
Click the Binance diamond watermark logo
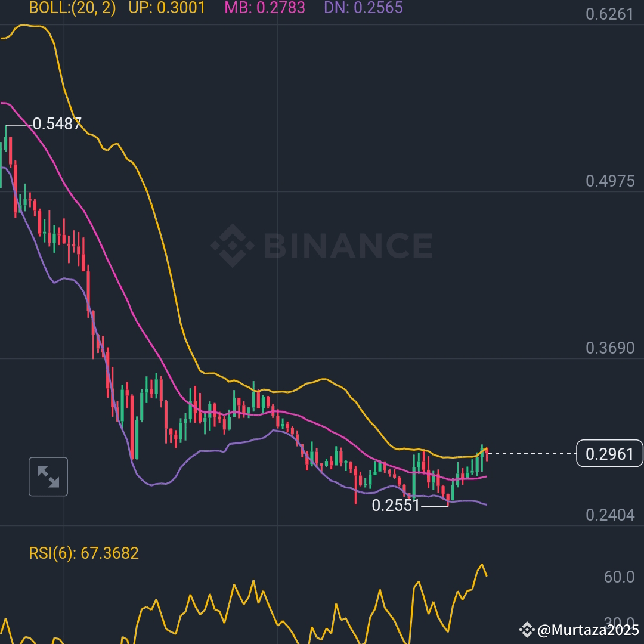click(233, 244)
